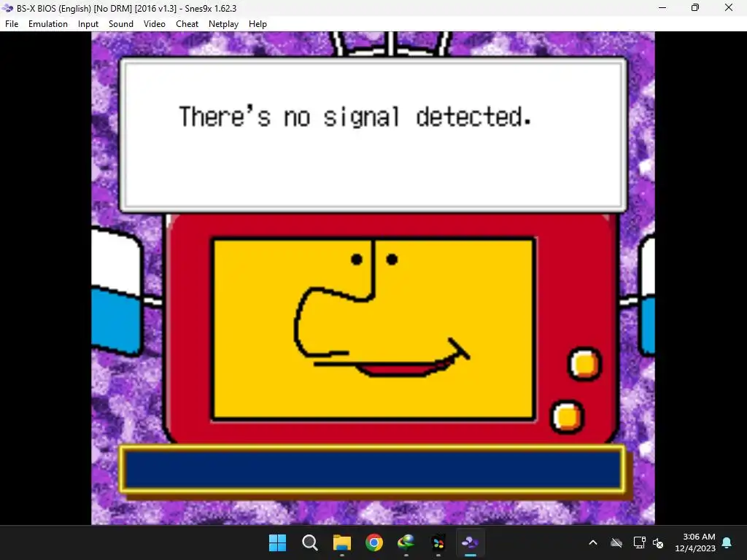This screenshot has width=747, height=560.
Task: Open the Input menu
Action: (x=88, y=24)
